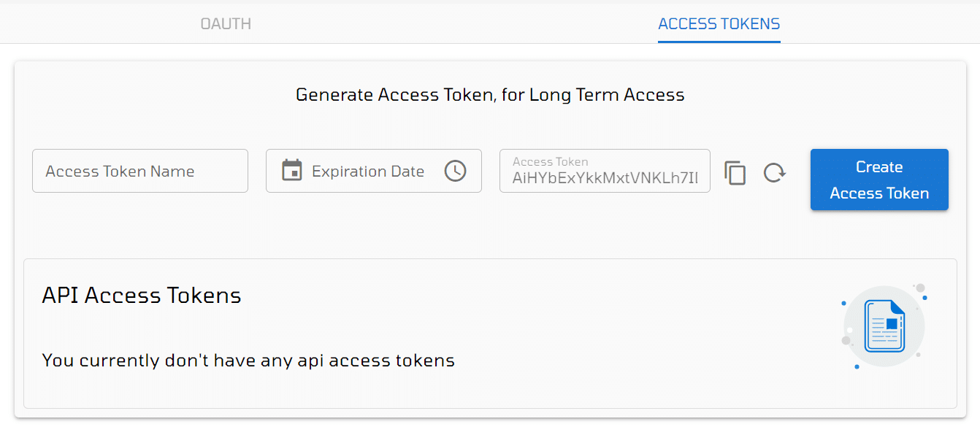Click the API Access Tokens heading

coord(142,295)
